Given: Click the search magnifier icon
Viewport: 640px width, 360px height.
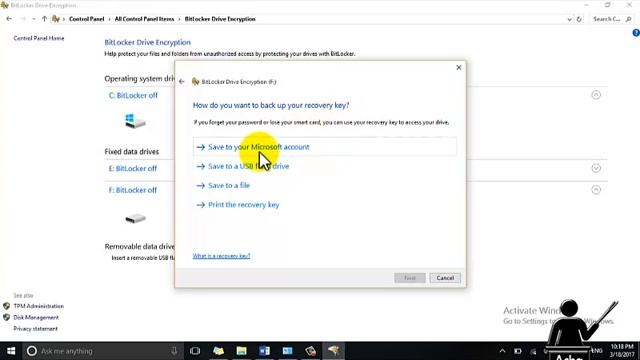Looking at the screenshot, I should tap(629, 19).
